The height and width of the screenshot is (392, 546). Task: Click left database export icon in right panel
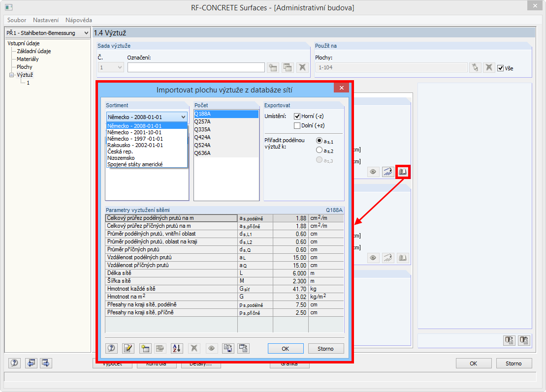[509, 340]
